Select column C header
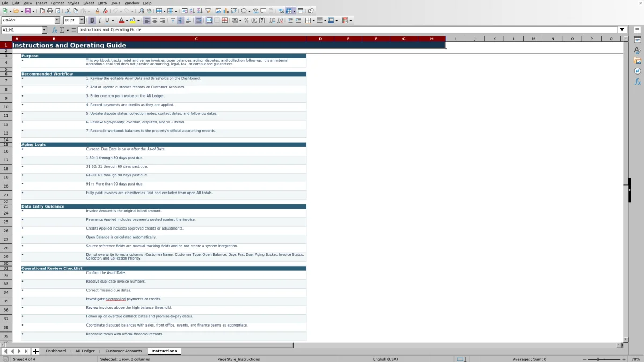644x362 pixels. tap(196, 39)
